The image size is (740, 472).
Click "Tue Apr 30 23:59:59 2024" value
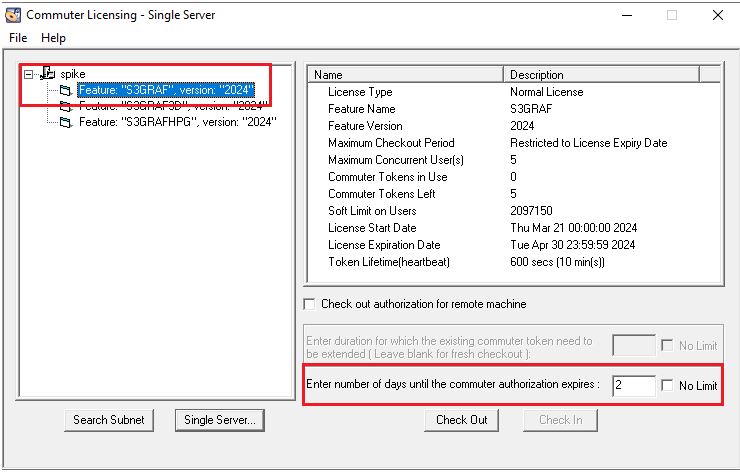click(572, 245)
